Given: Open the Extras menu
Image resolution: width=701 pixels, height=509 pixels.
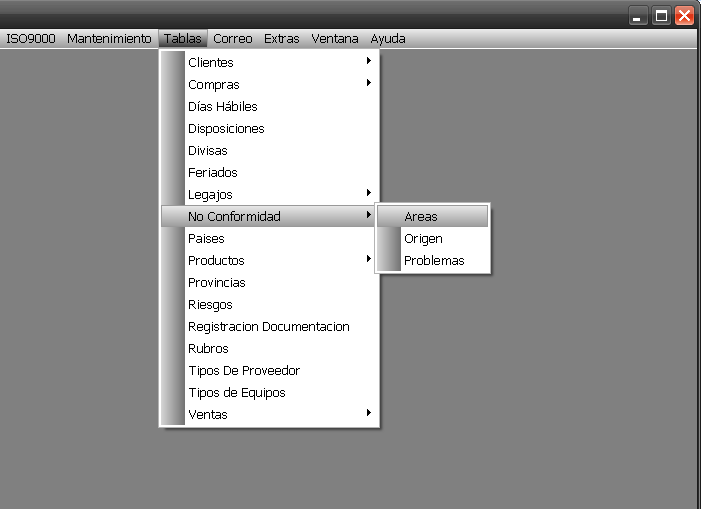Looking at the screenshot, I should pos(281,39).
